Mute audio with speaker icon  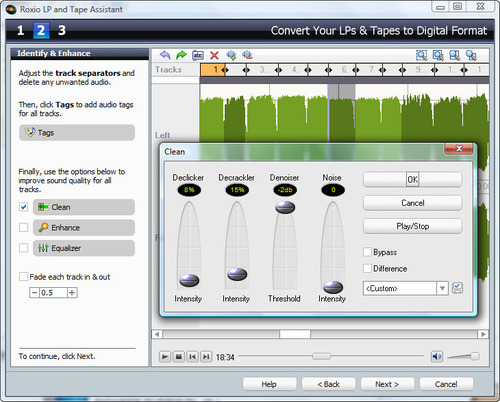coord(437,357)
